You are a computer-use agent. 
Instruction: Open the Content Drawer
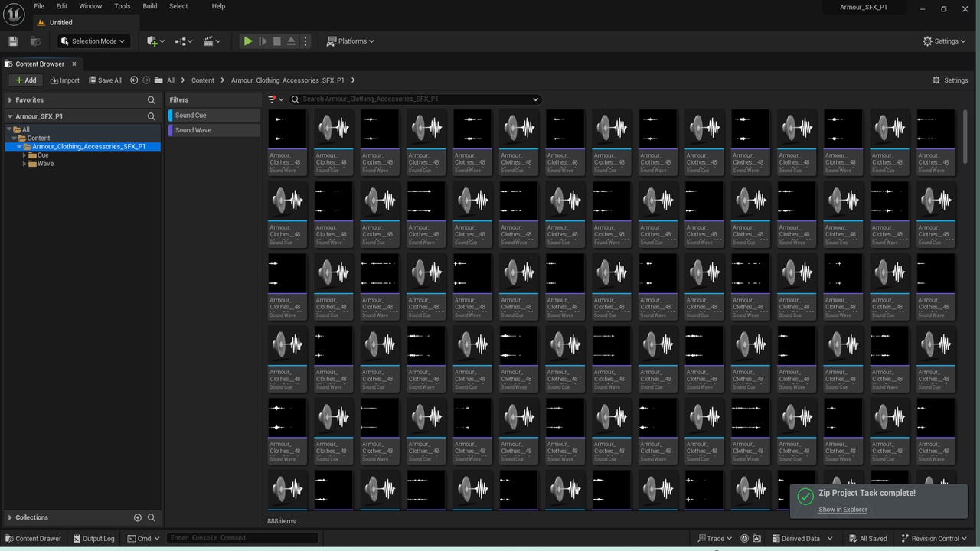coord(33,538)
